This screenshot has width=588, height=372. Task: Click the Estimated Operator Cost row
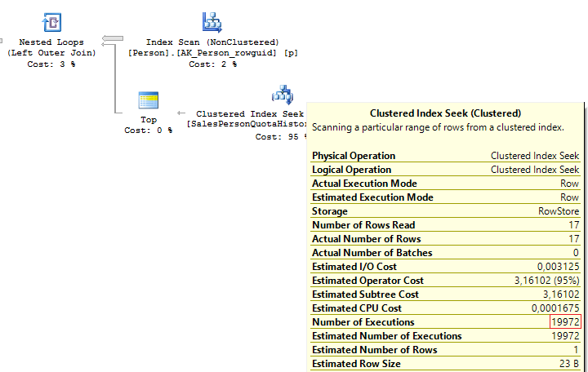[x=446, y=280]
